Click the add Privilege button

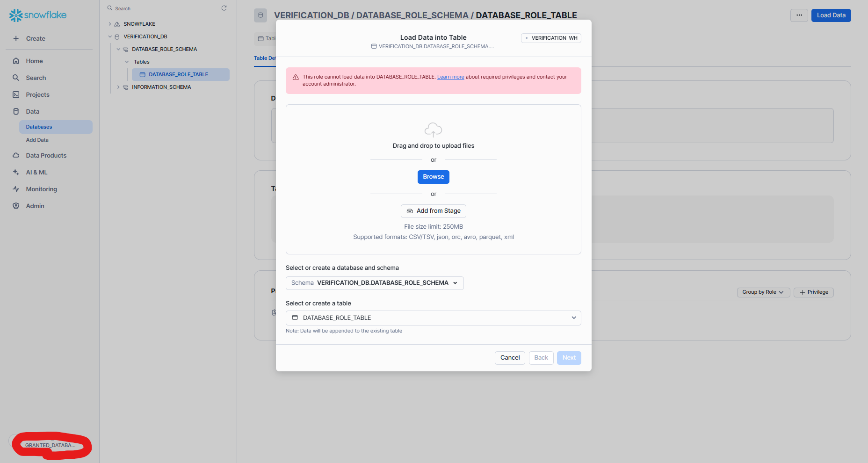pyautogui.click(x=814, y=292)
